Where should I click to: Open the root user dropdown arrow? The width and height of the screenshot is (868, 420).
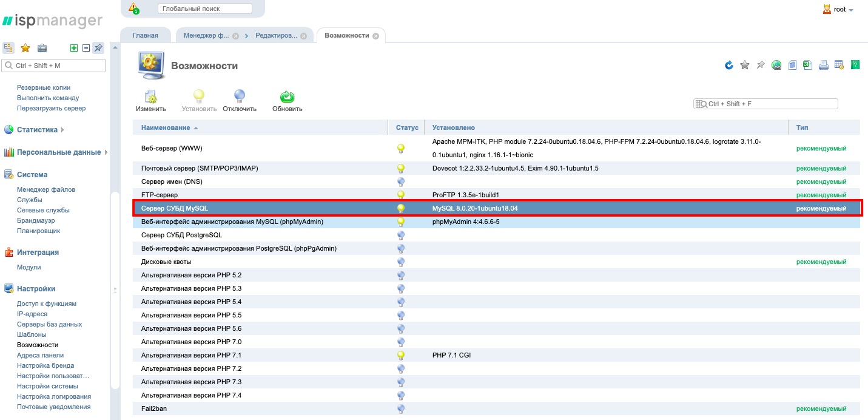click(x=851, y=10)
